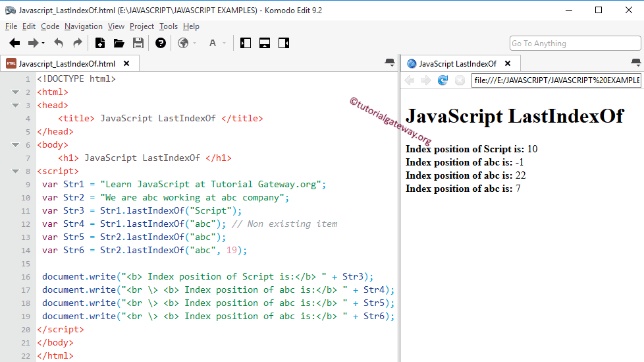Reload the browser preview page

pyautogui.click(x=443, y=80)
